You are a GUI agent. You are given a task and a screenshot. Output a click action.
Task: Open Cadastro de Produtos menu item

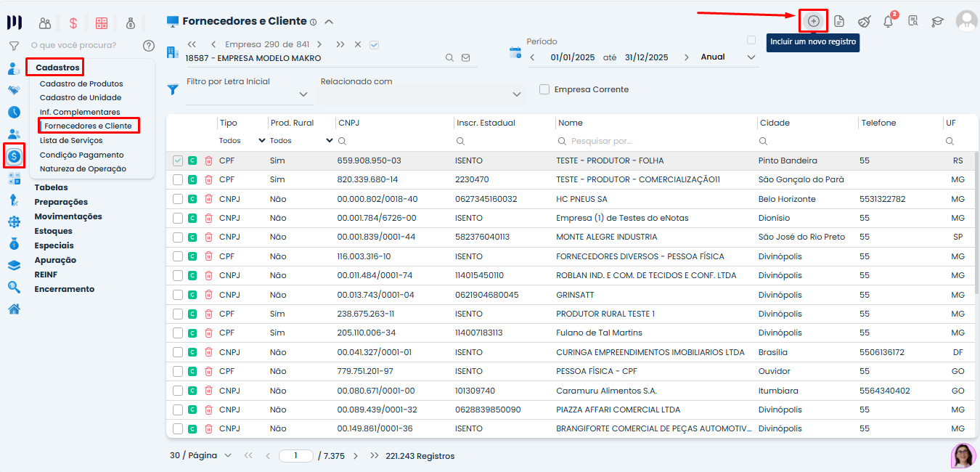point(81,84)
